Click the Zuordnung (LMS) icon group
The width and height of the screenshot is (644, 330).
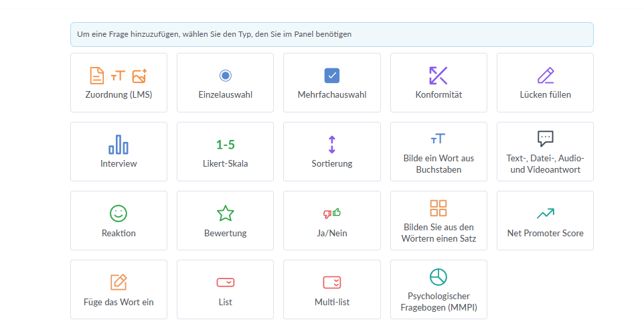click(118, 76)
